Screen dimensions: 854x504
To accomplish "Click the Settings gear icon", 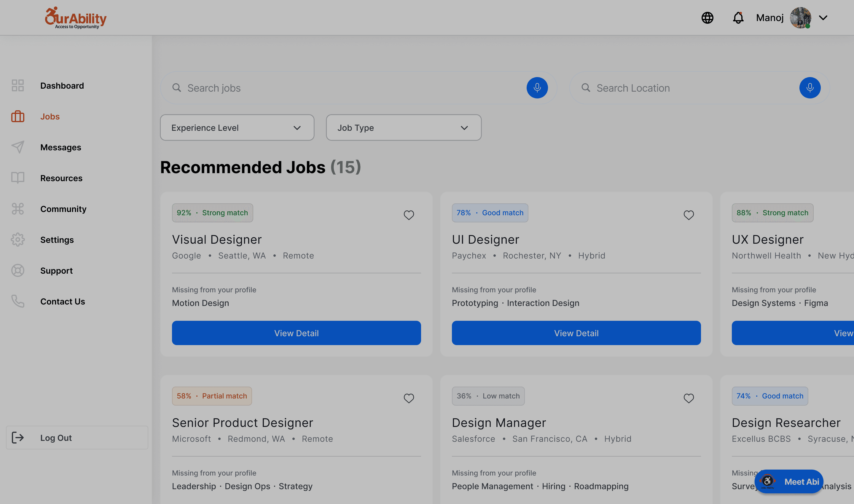I will pyautogui.click(x=18, y=240).
